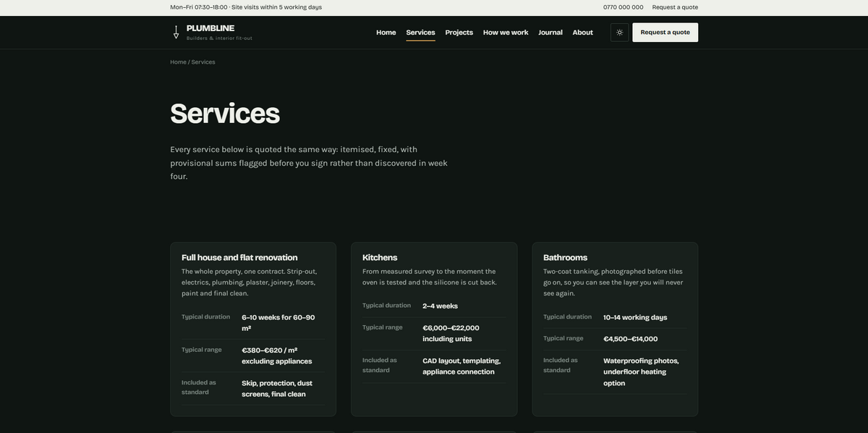868x433 pixels.
Task: Click the phone number 0770 000 000
Action: [x=624, y=7]
